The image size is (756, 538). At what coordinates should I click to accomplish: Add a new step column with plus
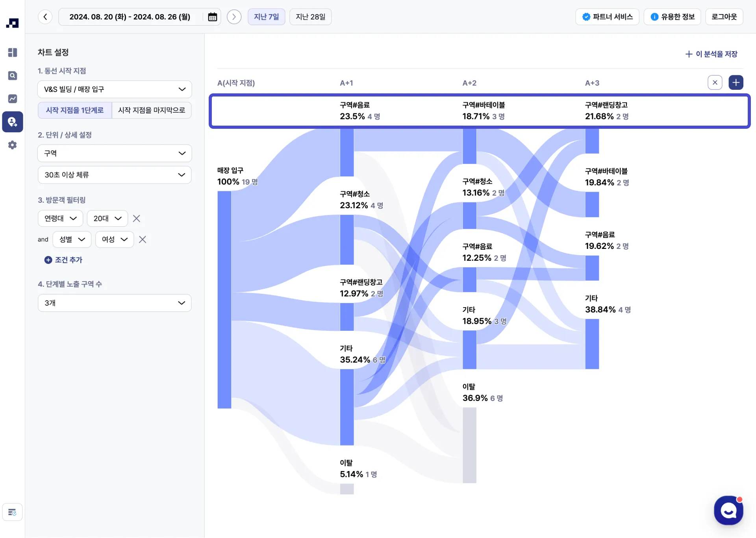(x=736, y=83)
